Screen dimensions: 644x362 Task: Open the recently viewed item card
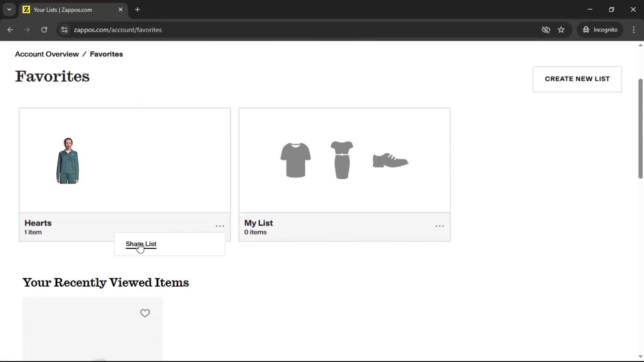coord(93,329)
